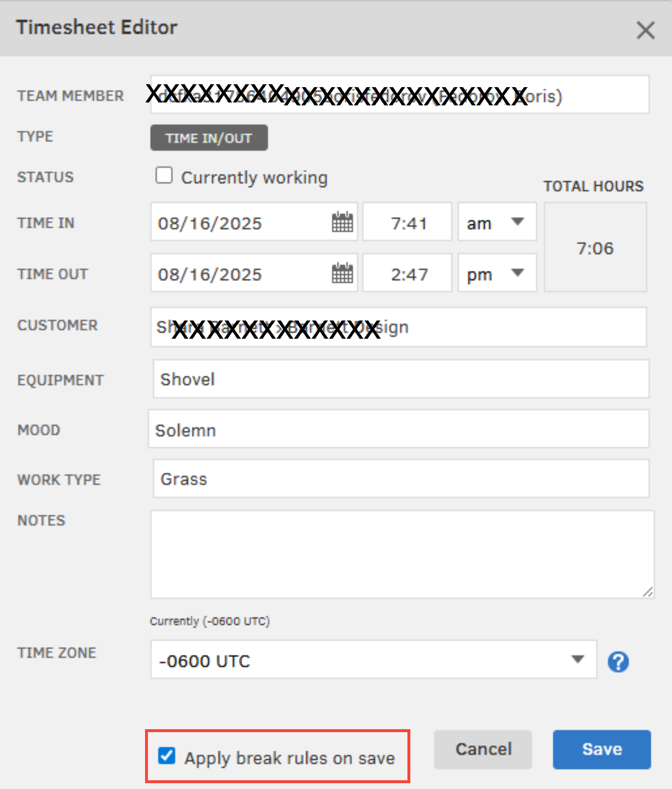Click inside the Notes text area
The width and height of the screenshot is (672, 789).
(x=402, y=554)
